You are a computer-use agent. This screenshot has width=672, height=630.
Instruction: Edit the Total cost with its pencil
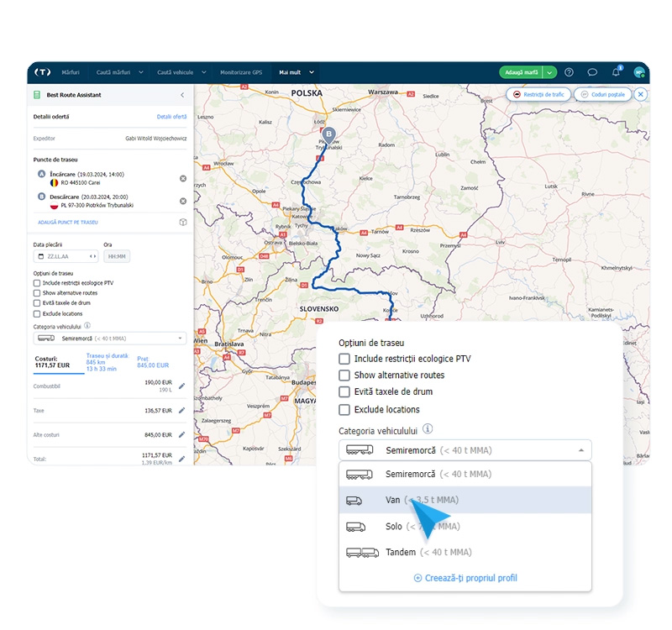coord(182,459)
